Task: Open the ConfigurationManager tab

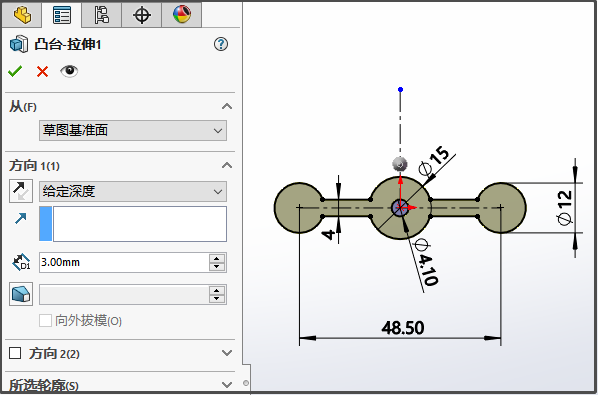Action: 102,15
